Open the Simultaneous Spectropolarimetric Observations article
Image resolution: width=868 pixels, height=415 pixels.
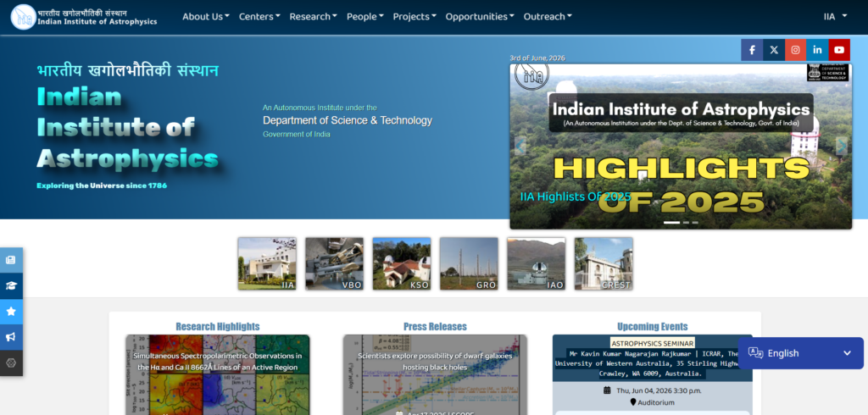tap(218, 362)
